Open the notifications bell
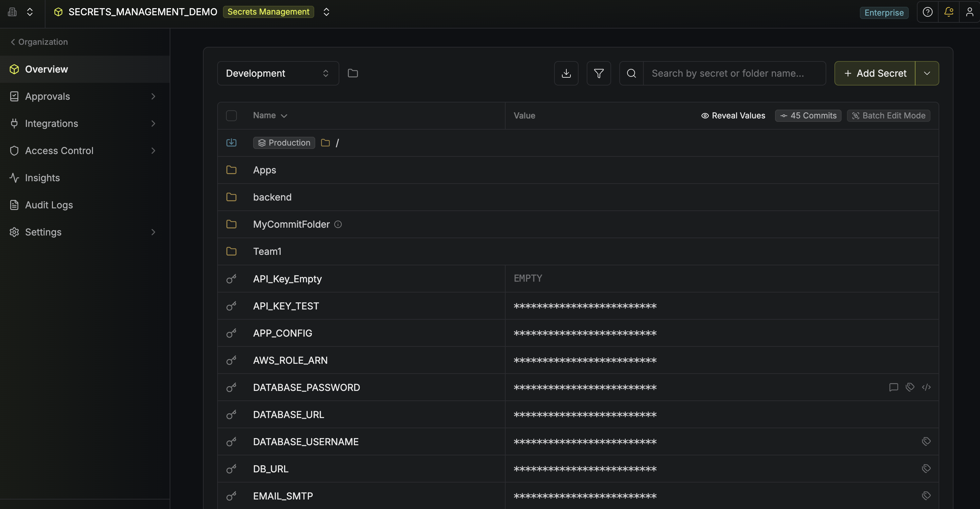 (949, 12)
